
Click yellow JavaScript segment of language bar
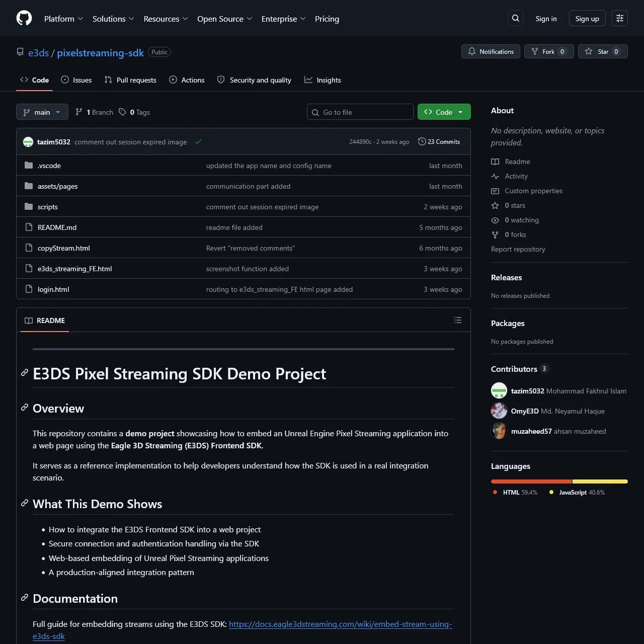[600, 481]
